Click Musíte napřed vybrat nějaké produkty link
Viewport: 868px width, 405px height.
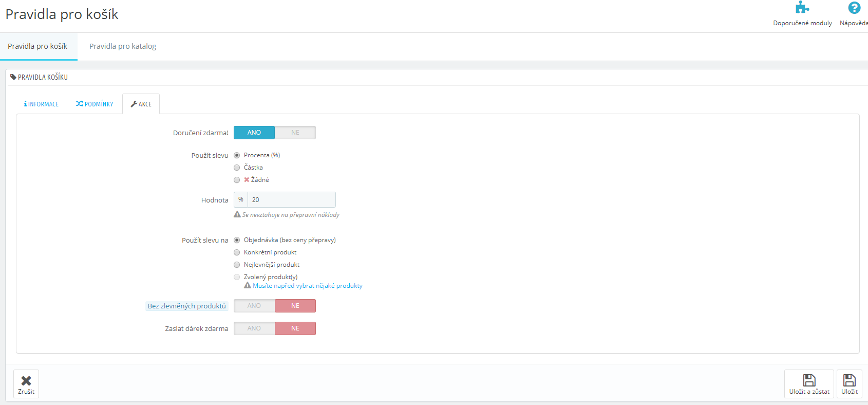[x=308, y=286]
